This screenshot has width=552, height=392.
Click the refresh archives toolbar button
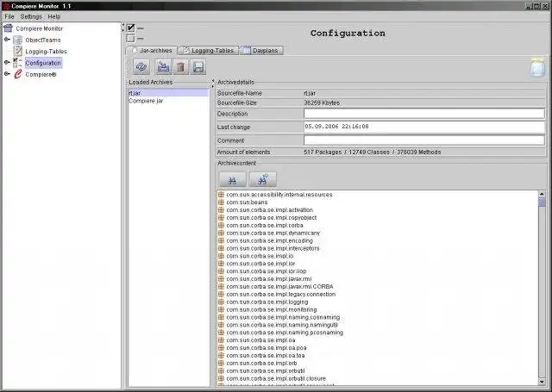point(141,66)
